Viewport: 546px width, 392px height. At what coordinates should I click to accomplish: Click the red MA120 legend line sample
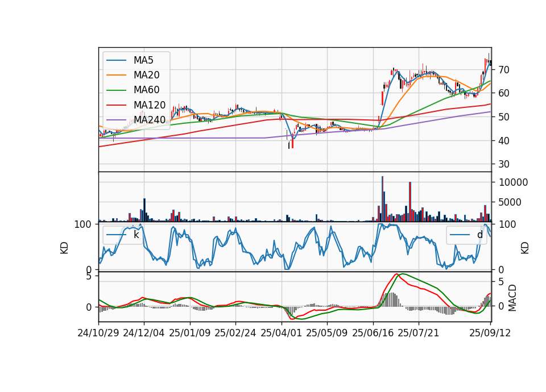pos(116,105)
